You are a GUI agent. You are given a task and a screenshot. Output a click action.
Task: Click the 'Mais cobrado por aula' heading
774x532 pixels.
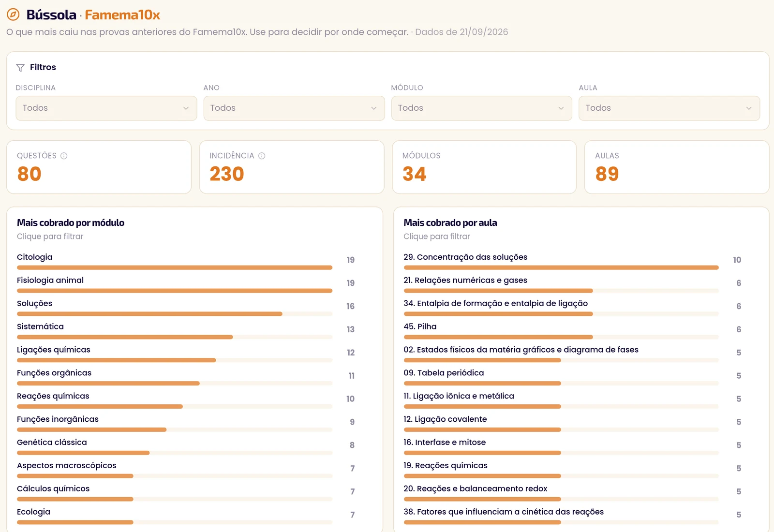pyautogui.click(x=450, y=223)
